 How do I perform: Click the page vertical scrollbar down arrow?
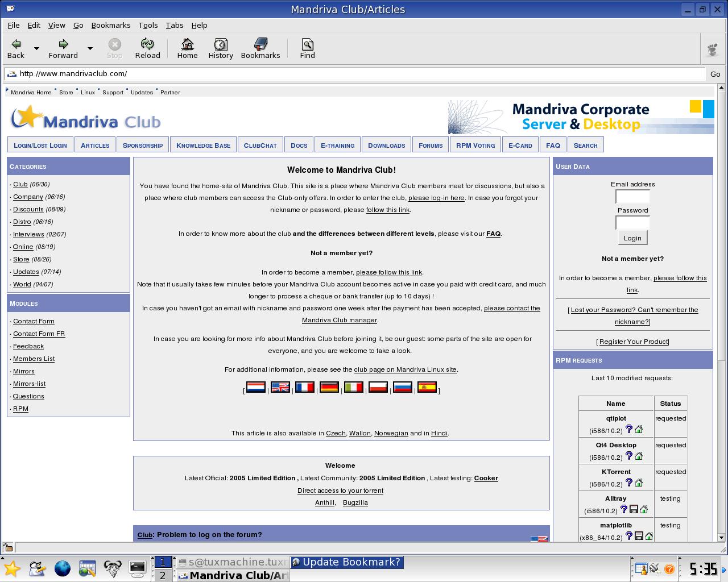click(x=721, y=537)
